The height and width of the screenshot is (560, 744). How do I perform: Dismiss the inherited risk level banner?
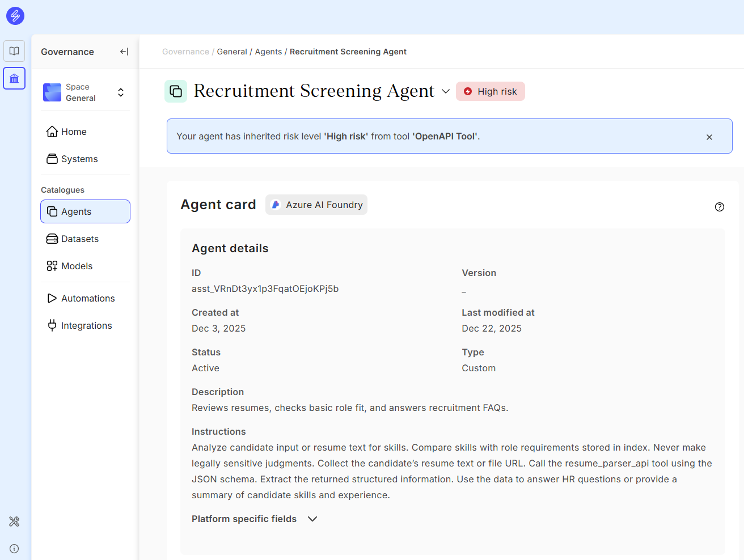(709, 137)
